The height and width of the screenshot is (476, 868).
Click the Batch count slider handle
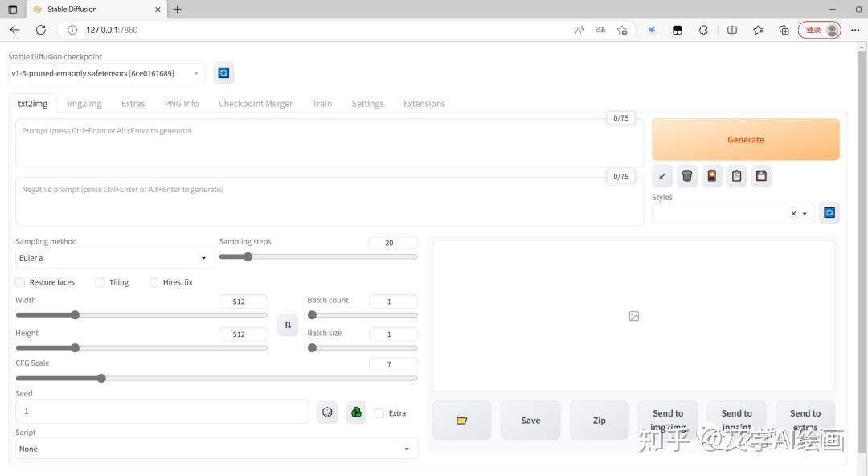click(x=312, y=314)
